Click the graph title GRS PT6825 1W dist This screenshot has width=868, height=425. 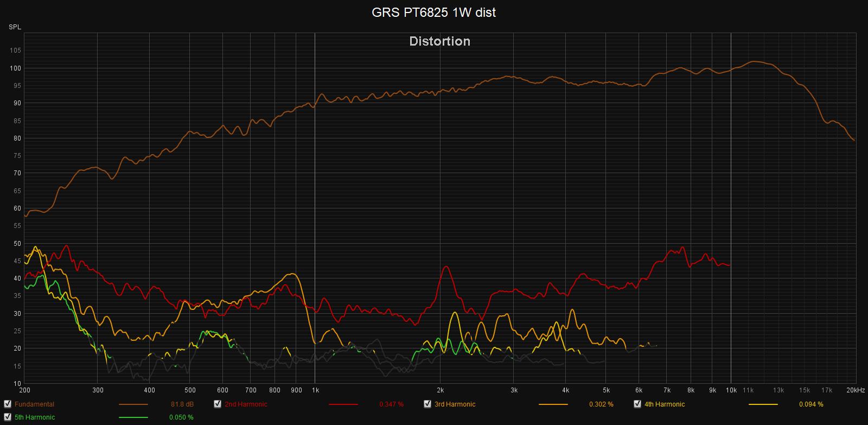pyautogui.click(x=433, y=12)
